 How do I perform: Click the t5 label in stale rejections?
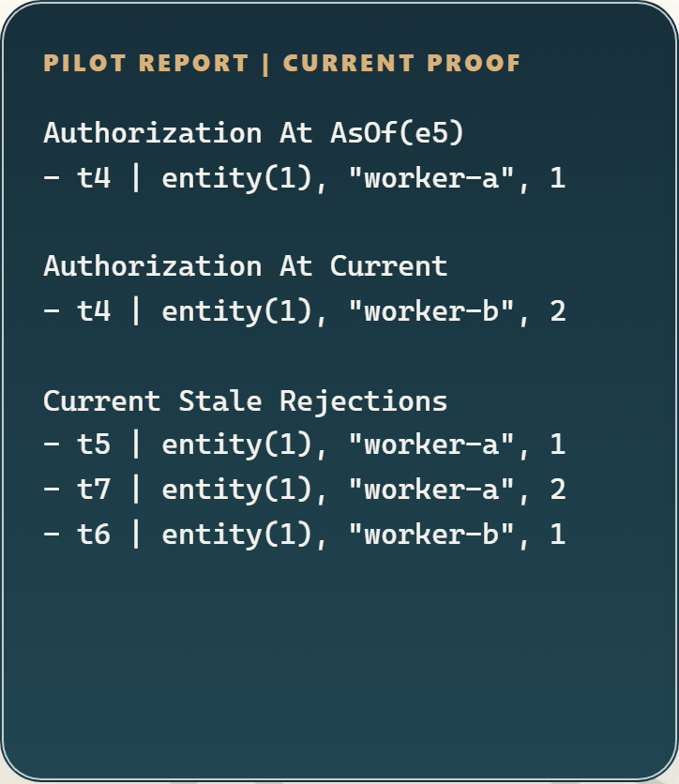94,445
